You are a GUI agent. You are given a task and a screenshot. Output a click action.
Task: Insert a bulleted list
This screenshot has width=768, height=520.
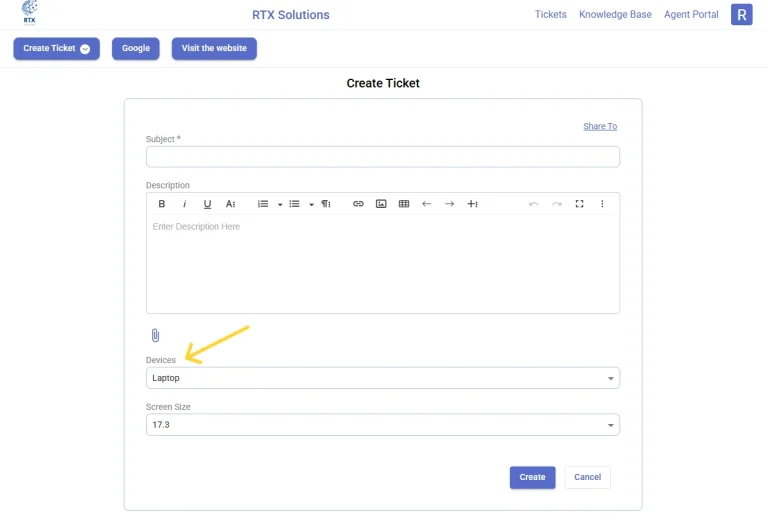point(294,204)
